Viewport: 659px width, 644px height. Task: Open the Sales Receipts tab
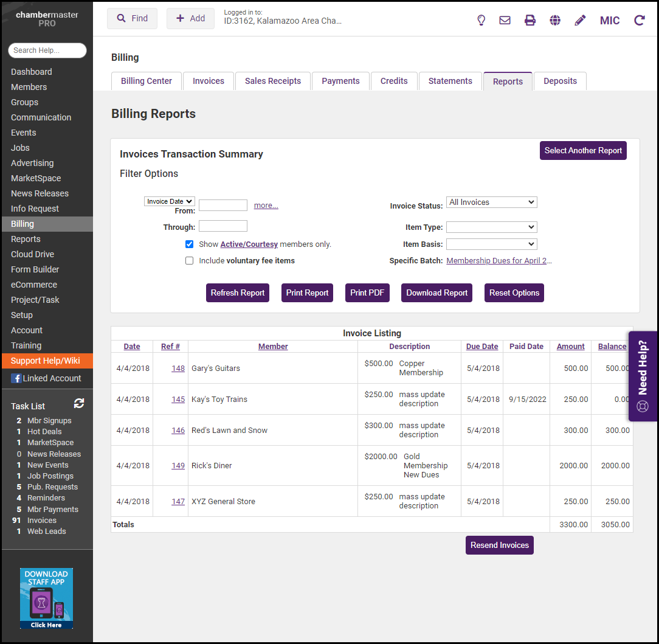272,81
